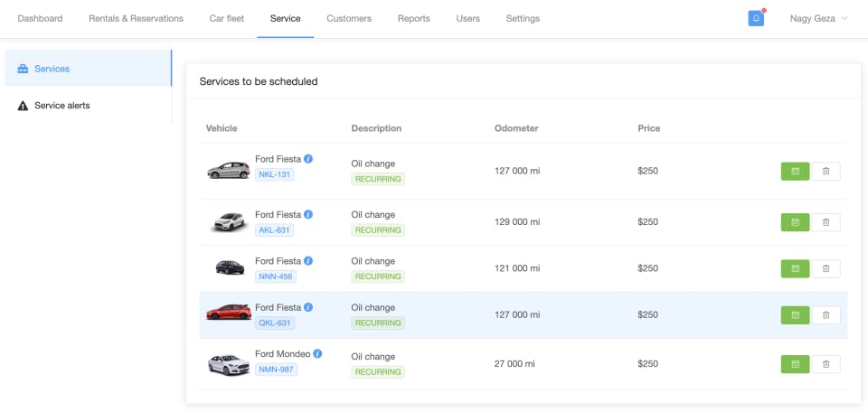Click the AKL-631 license plate tag

[x=274, y=230]
